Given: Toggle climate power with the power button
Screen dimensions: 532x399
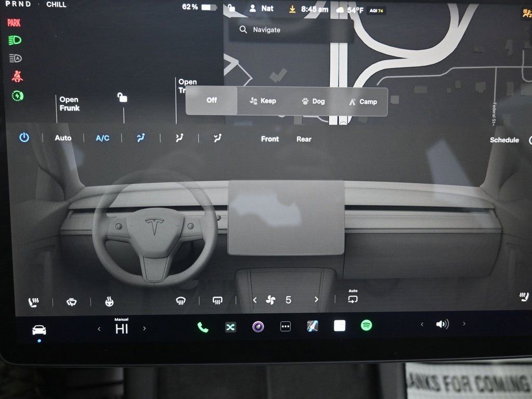Looking at the screenshot, I should click(23, 137).
